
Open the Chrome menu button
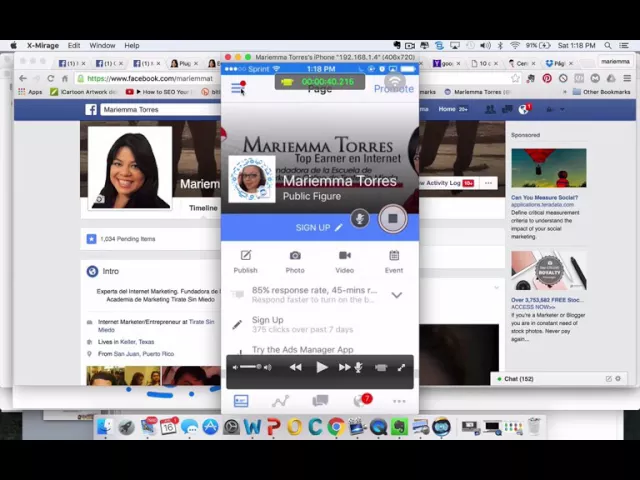[627, 78]
